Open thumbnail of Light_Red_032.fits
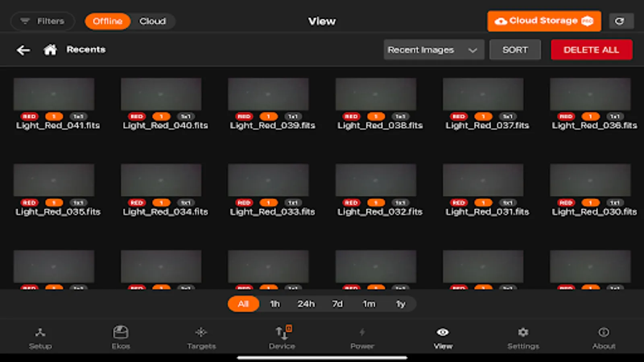This screenshot has width=644, height=362. [x=376, y=180]
